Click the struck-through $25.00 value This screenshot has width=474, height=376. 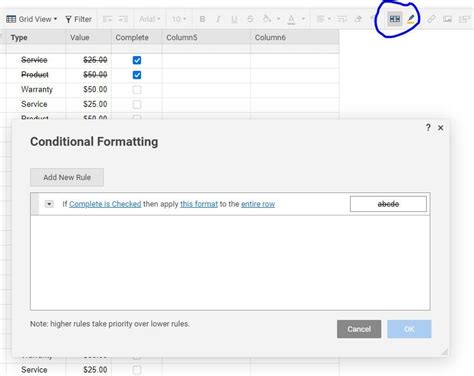point(95,60)
